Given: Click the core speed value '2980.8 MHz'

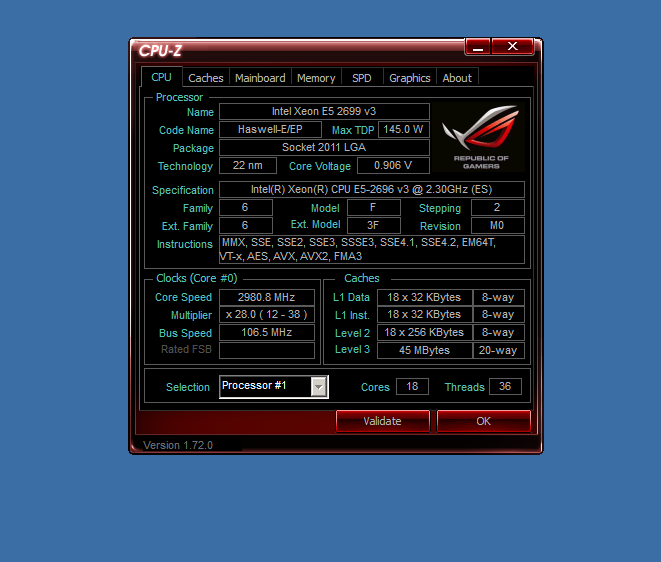Looking at the screenshot, I should tap(267, 297).
